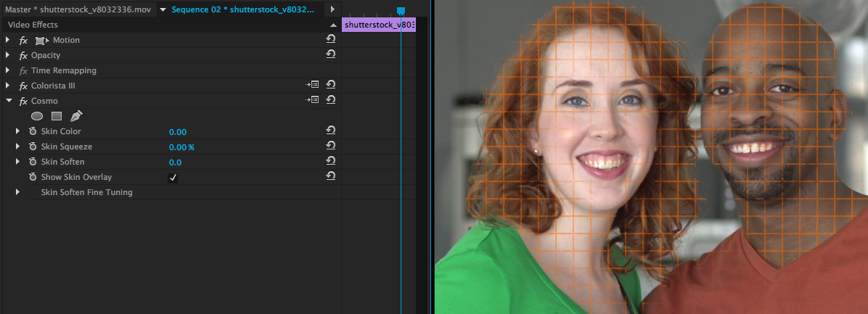Image resolution: width=868 pixels, height=314 pixels.
Task: Expand the Opacity effect properties
Action: coord(8,55)
